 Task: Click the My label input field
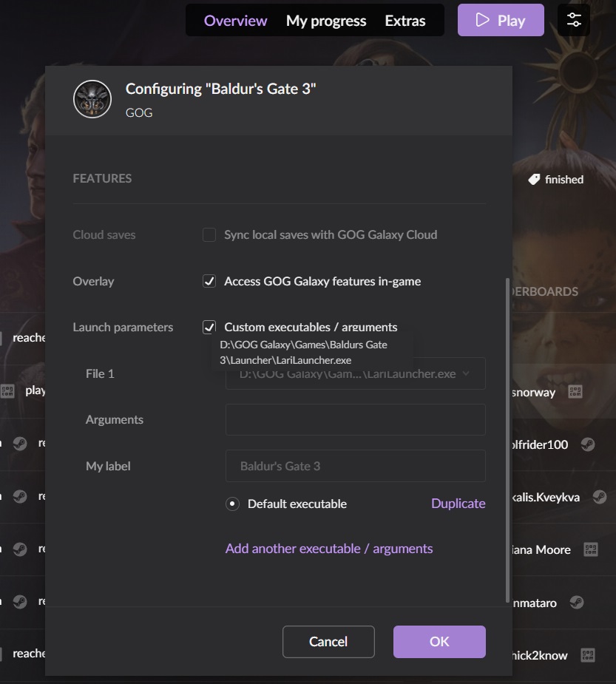pyautogui.click(x=355, y=466)
